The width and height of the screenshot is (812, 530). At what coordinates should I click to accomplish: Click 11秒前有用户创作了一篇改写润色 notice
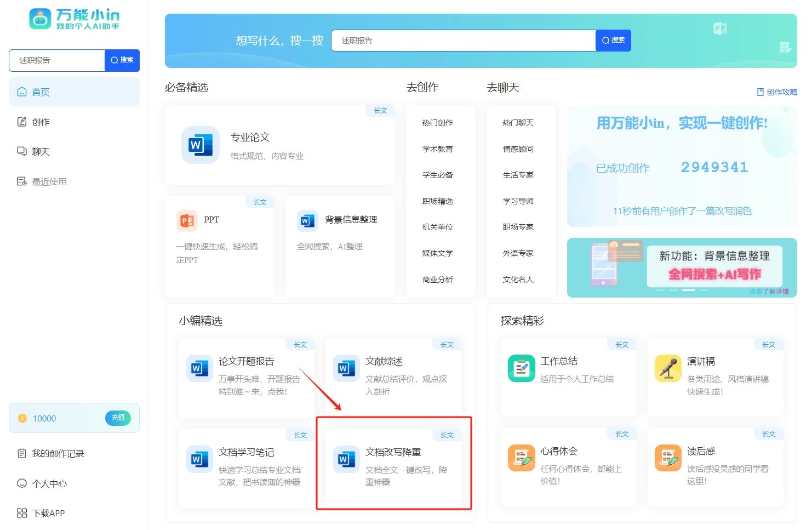[682, 211]
